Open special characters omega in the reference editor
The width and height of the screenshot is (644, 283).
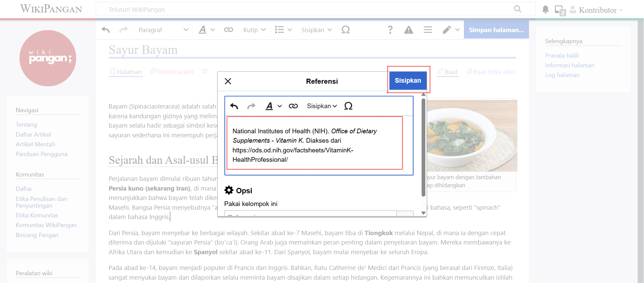(x=348, y=106)
